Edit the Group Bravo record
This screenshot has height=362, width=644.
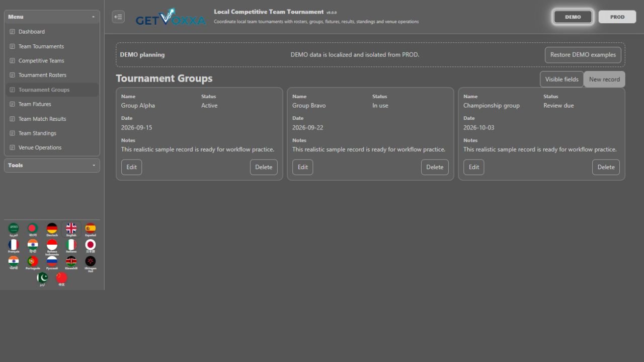(302, 167)
